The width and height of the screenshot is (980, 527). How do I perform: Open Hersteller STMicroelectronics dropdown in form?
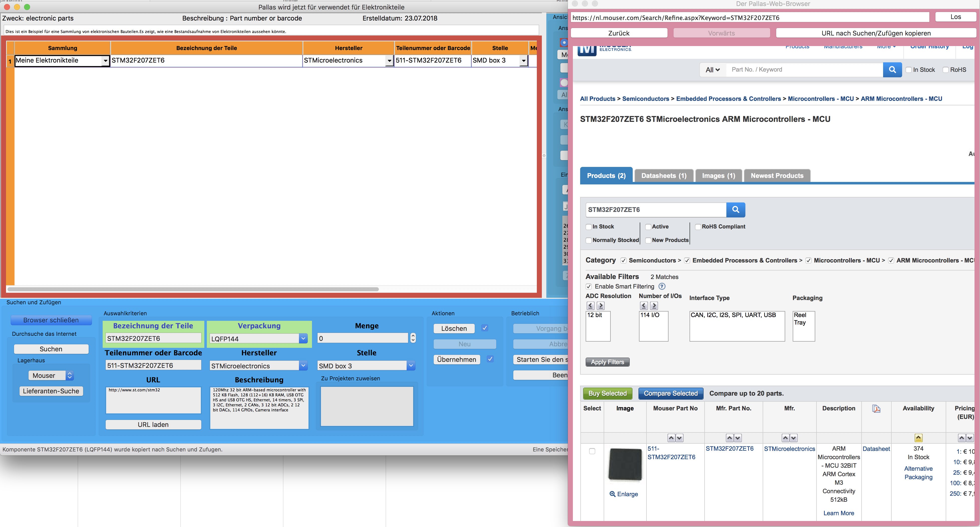coord(303,366)
